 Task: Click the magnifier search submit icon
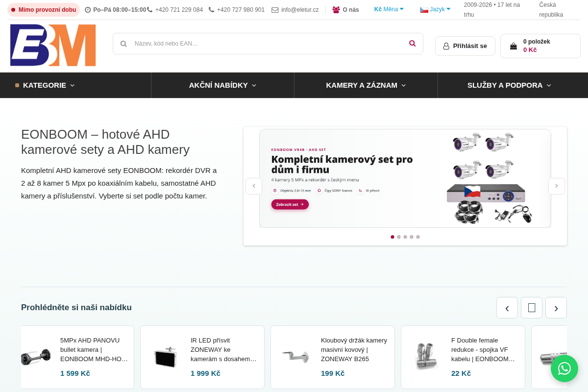413,44
